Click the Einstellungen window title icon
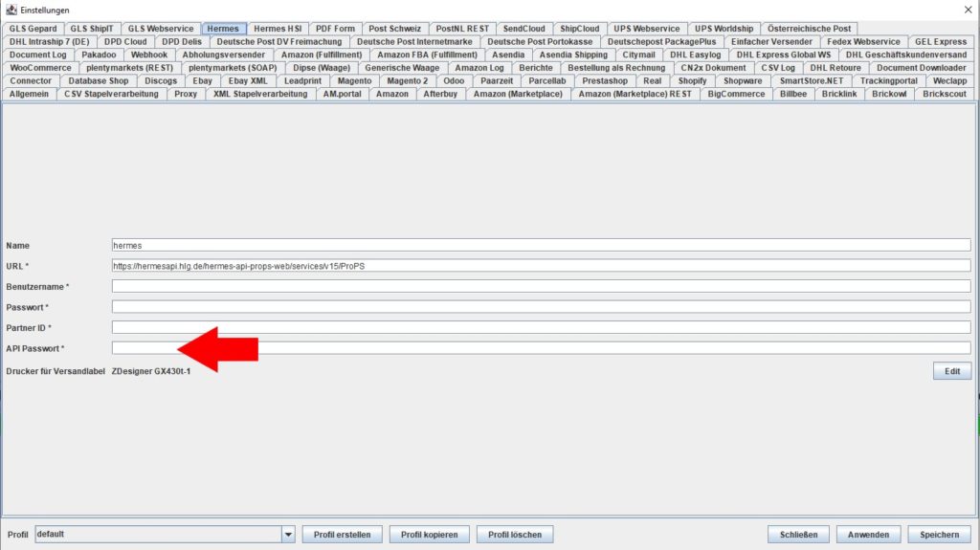This screenshot has width=980, height=550. click(11, 10)
